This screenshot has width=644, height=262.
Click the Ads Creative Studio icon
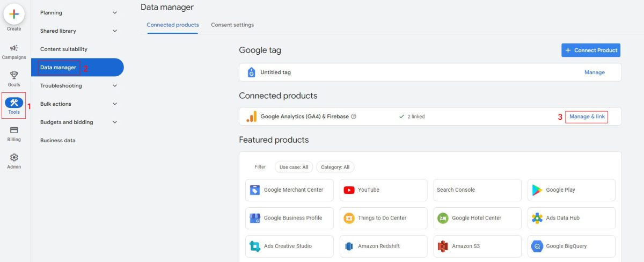[x=255, y=246]
